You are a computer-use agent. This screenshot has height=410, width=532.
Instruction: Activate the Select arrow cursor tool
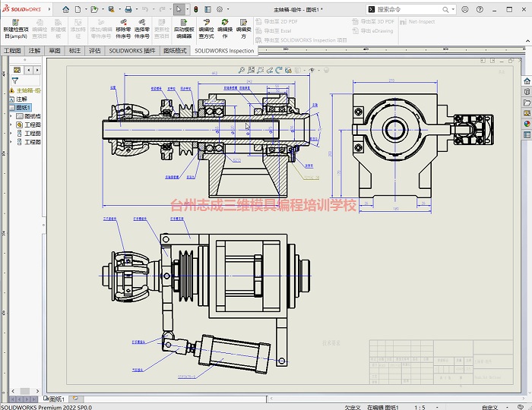[x=179, y=9]
